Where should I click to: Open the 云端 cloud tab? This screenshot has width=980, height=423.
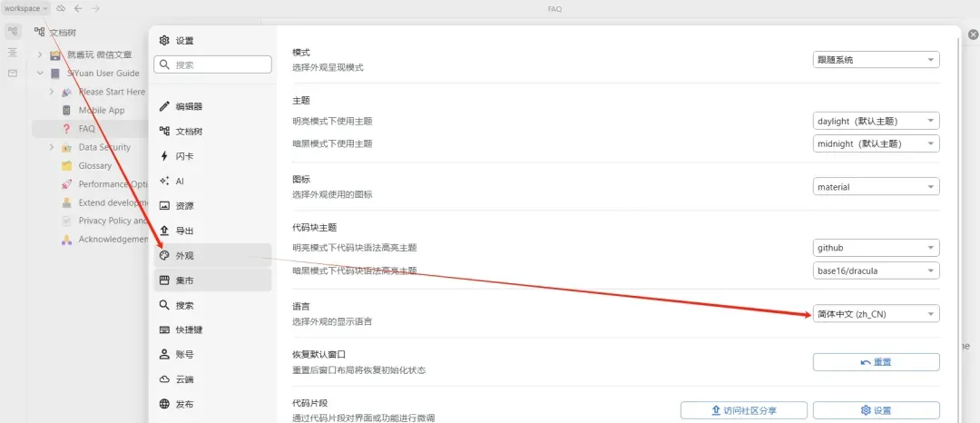pyautogui.click(x=212, y=379)
